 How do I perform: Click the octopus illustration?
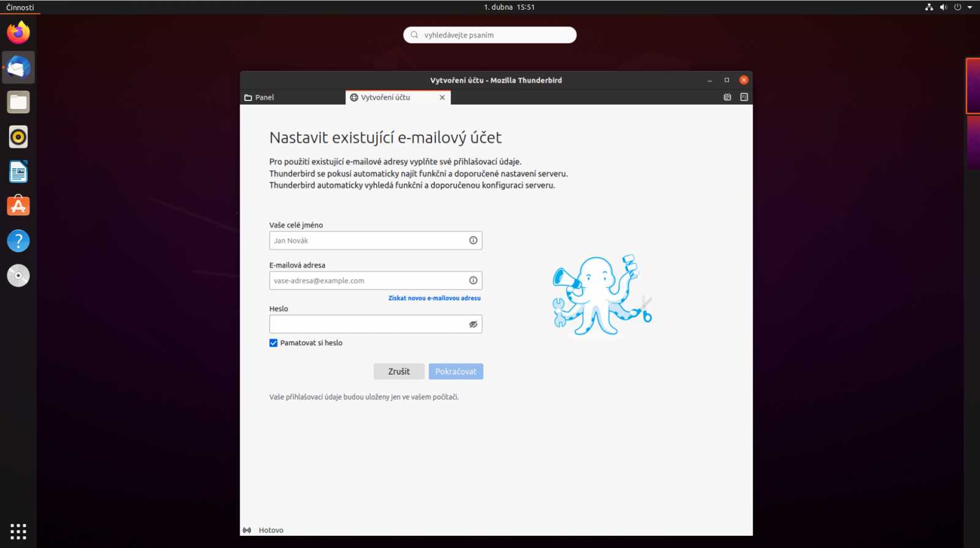pos(602,296)
